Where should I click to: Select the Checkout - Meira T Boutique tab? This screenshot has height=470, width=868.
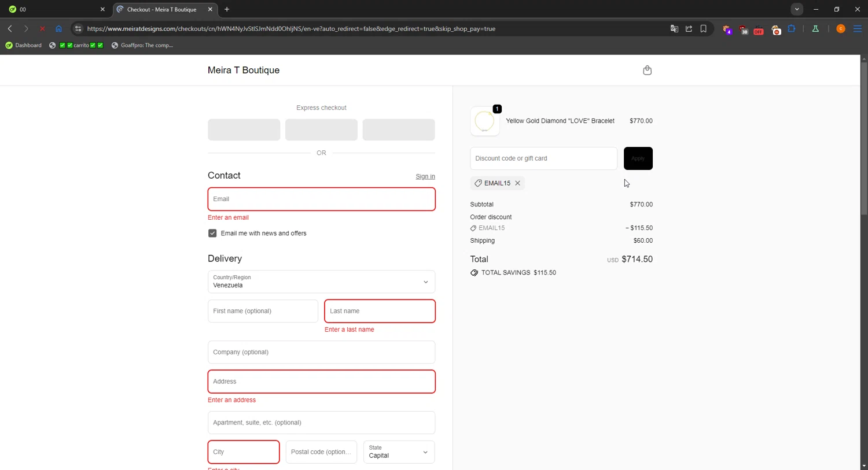tap(165, 9)
